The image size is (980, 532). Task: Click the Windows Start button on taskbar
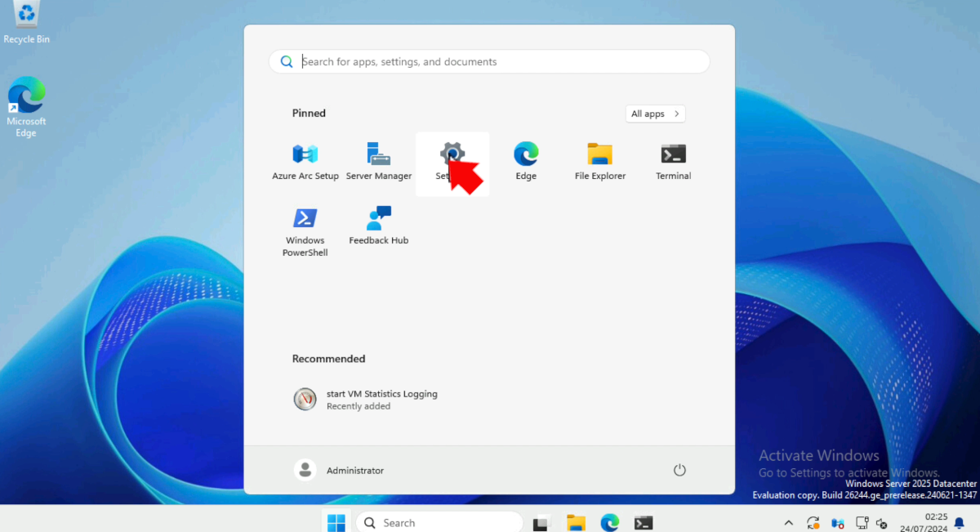[x=336, y=522]
